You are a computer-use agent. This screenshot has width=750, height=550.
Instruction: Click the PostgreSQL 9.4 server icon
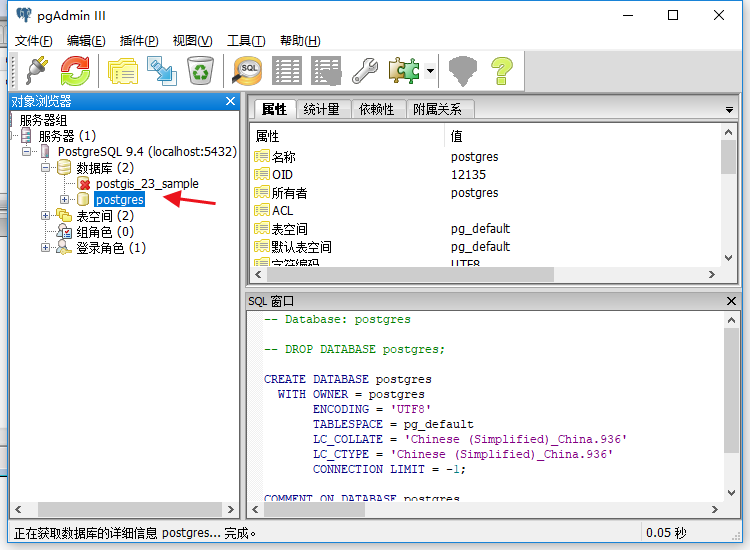[x=45, y=152]
